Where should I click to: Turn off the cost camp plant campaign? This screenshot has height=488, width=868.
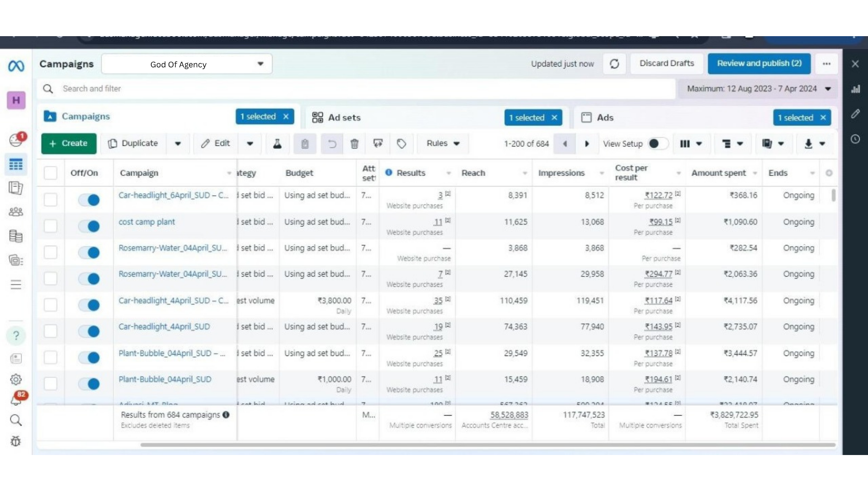89,226
